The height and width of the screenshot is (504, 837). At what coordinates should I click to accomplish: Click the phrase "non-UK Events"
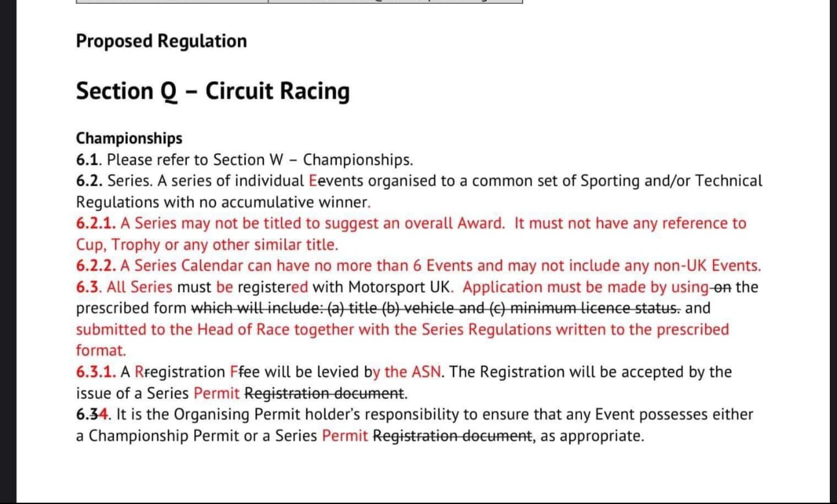click(x=692, y=266)
